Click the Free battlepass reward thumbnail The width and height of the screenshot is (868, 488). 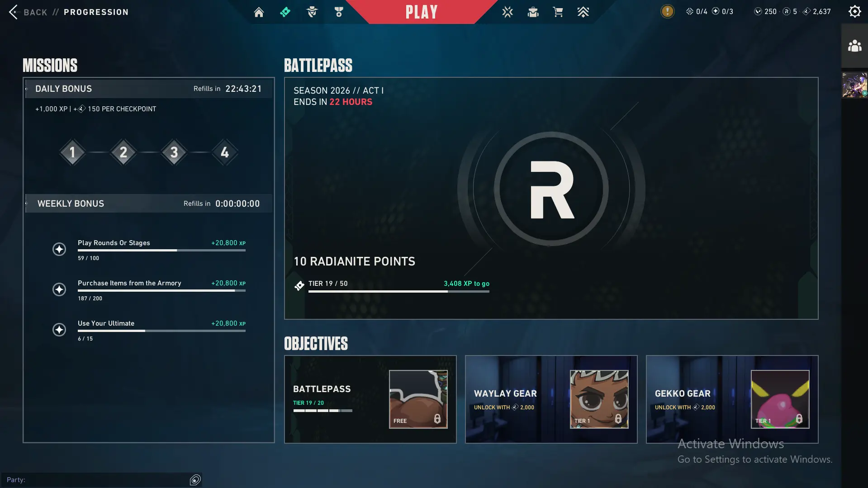click(x=418, y=399)
